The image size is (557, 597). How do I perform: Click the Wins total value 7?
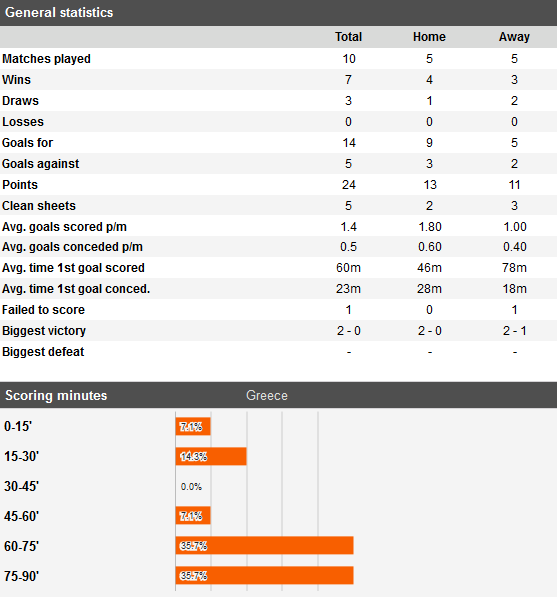[x=348, y=80]
